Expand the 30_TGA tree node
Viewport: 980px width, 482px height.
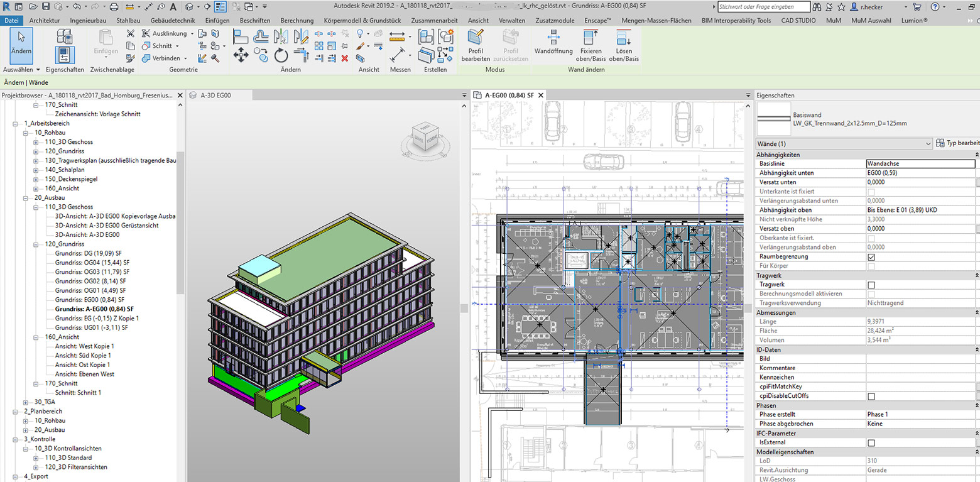[x=26, y=402]
